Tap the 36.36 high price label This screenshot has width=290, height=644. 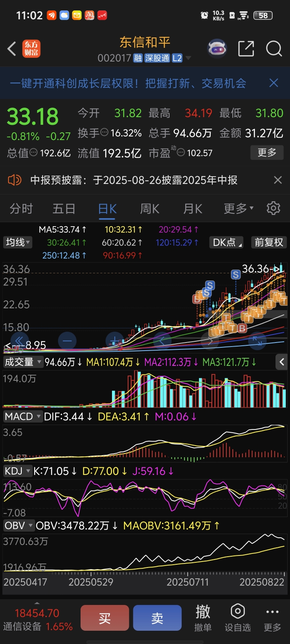tap(255, 268)
